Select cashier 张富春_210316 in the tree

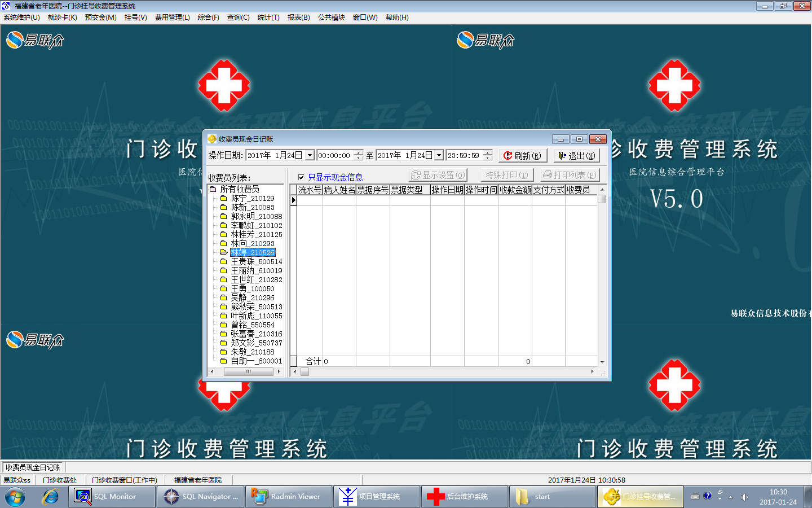(x=257, y=334)
